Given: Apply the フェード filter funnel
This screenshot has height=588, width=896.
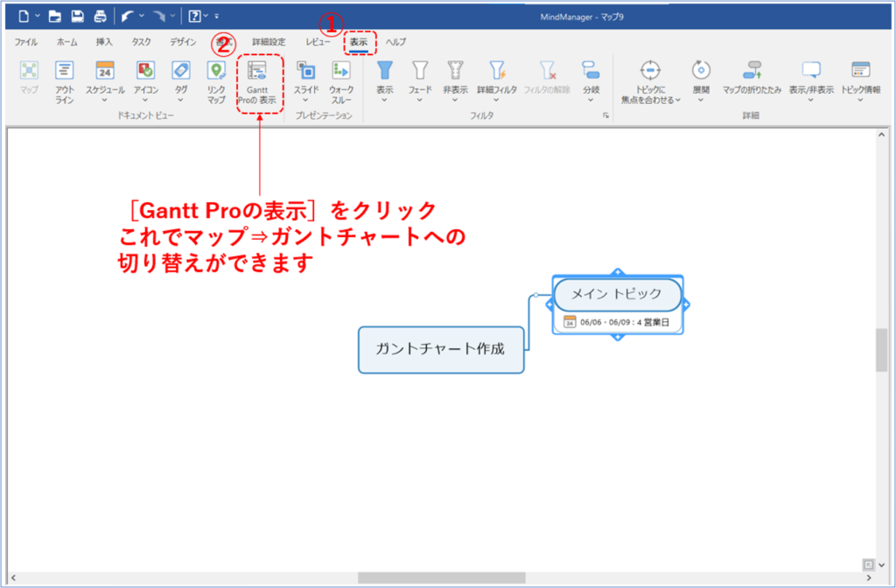Looking at the screenshot, I should pos(420,71).
